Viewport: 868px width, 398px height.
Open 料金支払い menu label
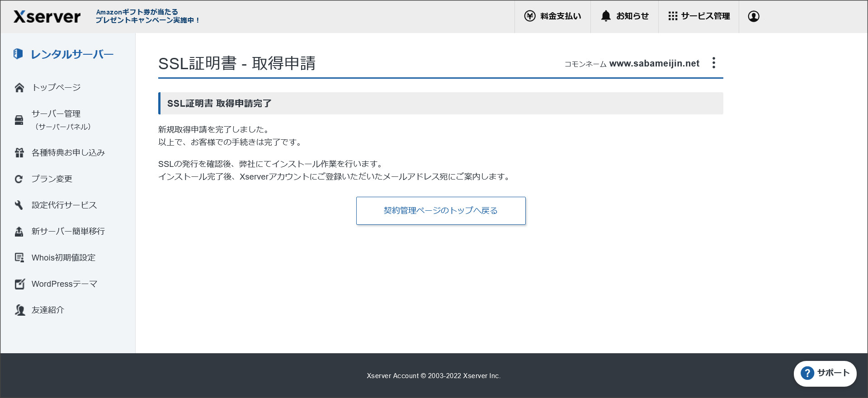click(561, 16)
